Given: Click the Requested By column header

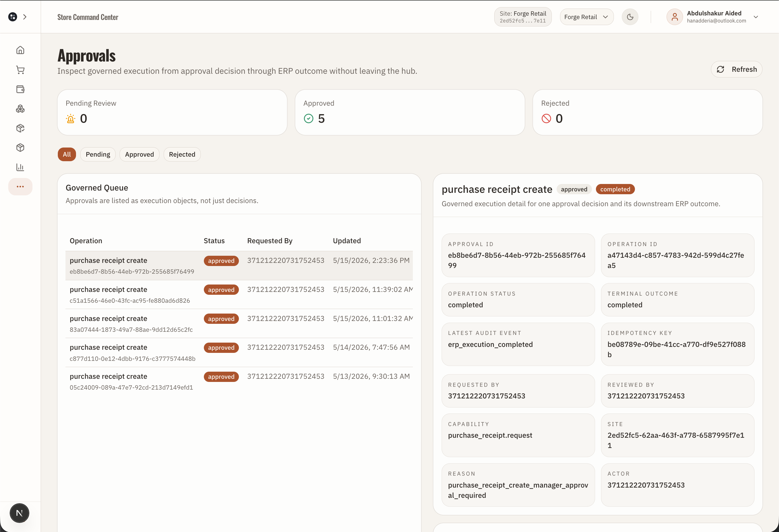Looking at the screenshot, I should 270,241.
